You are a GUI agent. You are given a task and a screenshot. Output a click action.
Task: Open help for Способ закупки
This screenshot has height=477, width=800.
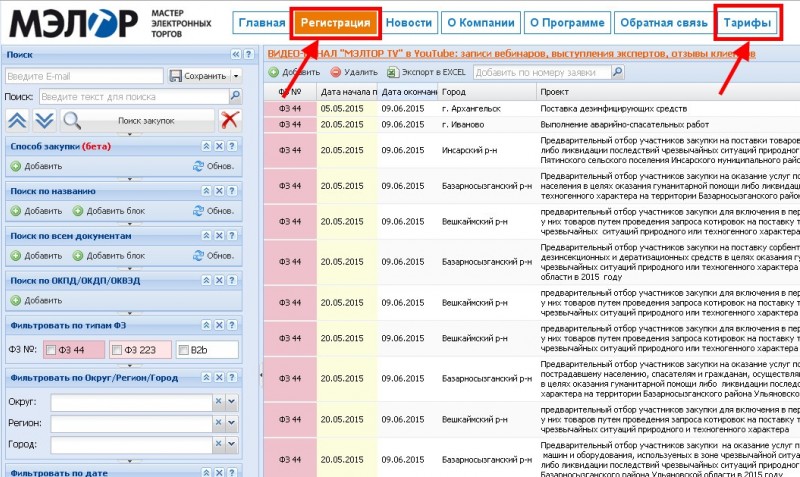(x=232, y=146)
